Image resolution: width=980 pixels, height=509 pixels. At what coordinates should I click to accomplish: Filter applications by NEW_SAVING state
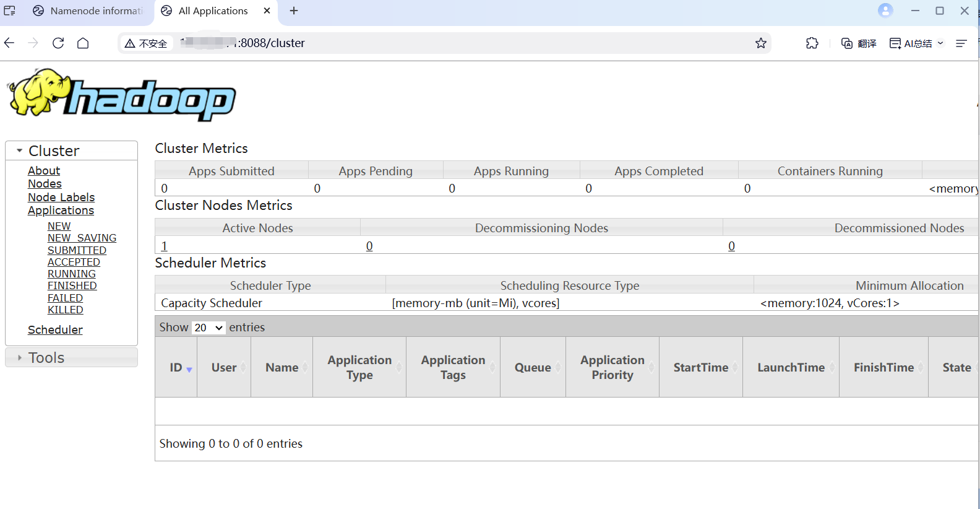tap(82, 238)
